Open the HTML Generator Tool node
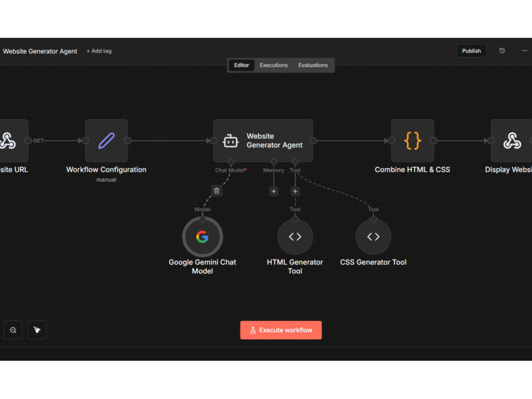 (x=295, y=237)
